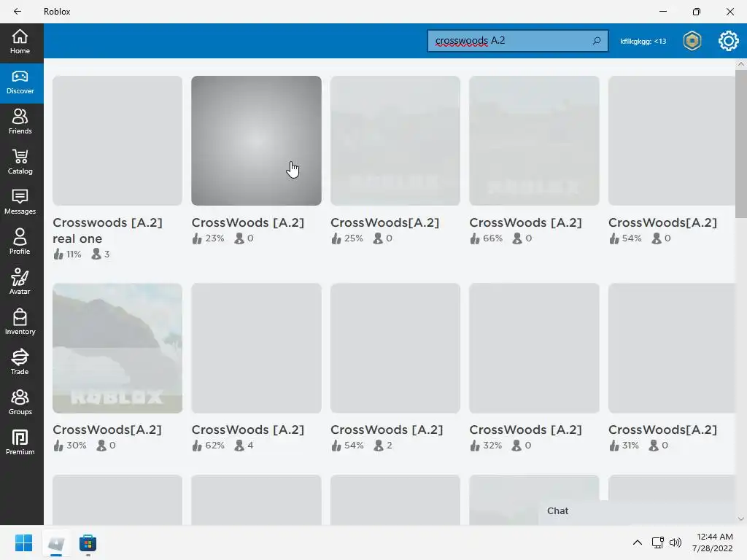Open the volume tray icon
Screen dimensions: 747x560
point(676,542)
